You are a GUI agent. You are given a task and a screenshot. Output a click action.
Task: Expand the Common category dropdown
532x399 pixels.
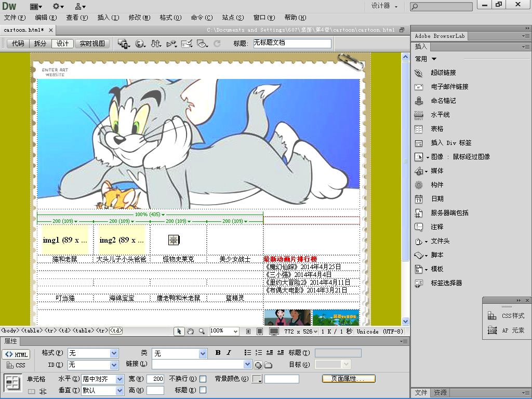click(x=434, y=59)
